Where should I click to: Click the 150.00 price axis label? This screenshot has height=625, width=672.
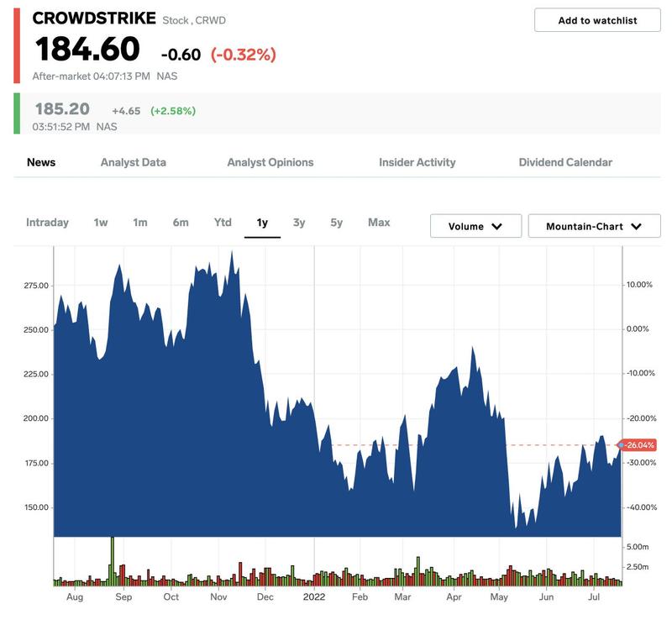[x=36, y=507]
